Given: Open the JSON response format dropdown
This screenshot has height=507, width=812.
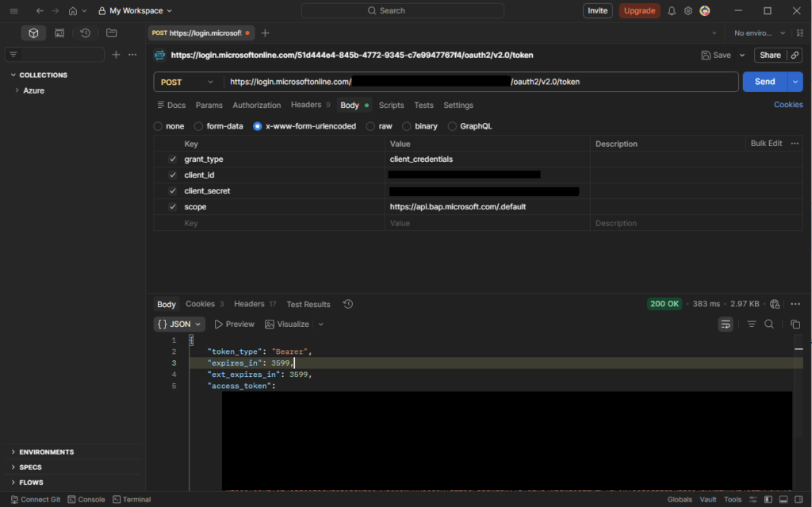Looking at the screenshot, I should pos(179,325).
